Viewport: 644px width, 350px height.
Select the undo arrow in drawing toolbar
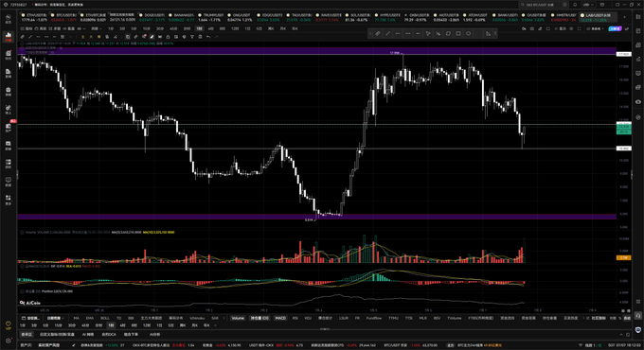pos(208,37)
